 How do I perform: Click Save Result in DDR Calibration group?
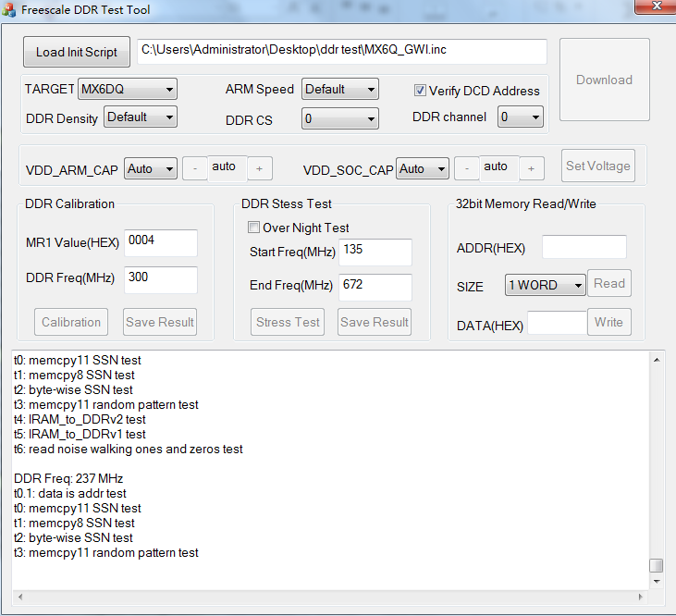pos(160,322)
